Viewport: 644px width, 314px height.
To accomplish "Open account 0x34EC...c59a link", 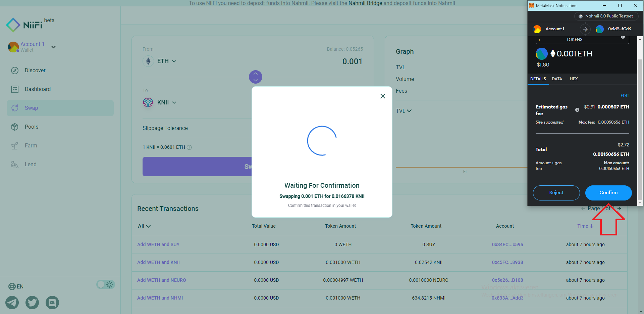I will [507, 244].
